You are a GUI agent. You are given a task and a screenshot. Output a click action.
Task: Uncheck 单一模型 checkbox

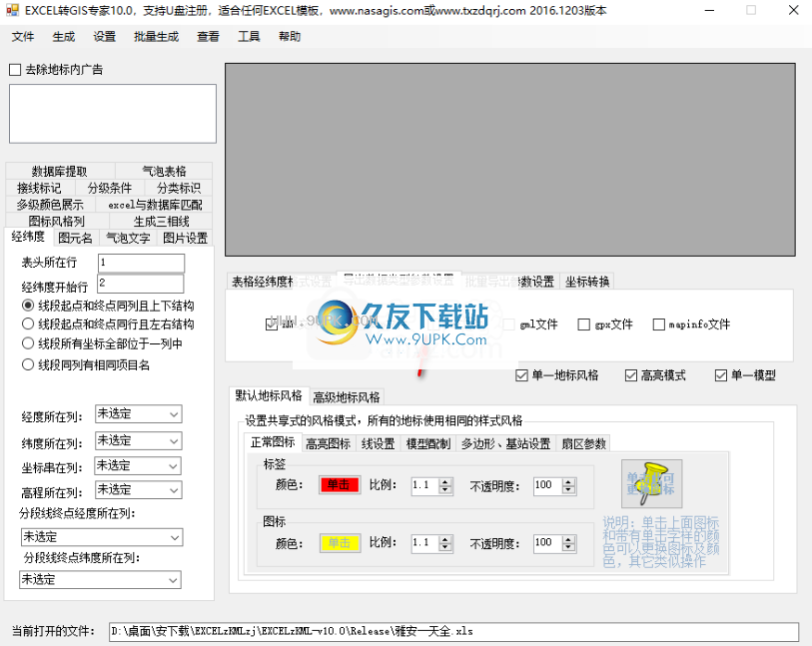pos(721,375)
